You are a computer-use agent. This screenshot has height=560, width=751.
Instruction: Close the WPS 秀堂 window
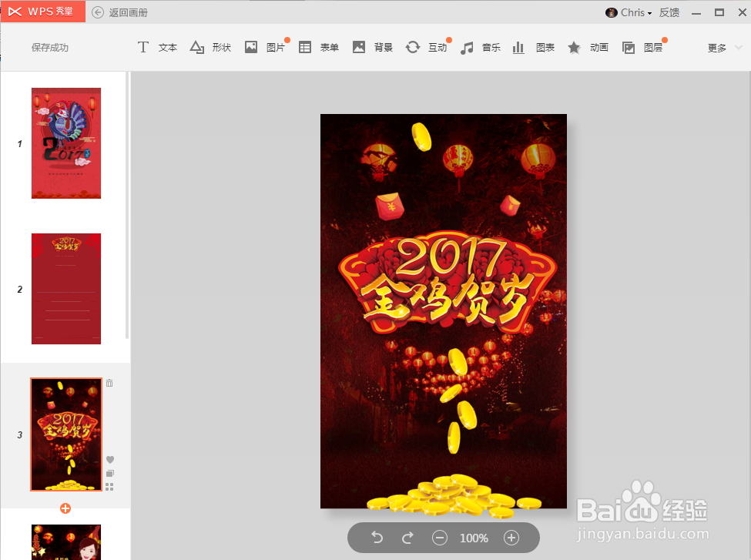(x=742, y=12)
